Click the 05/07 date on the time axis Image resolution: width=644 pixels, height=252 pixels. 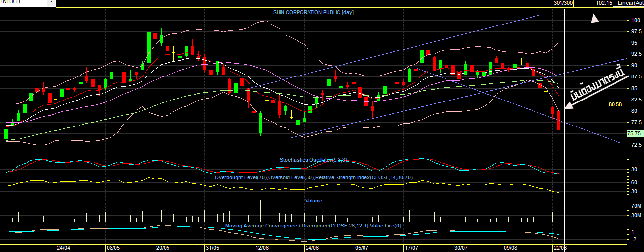click(x=362, y=248)
